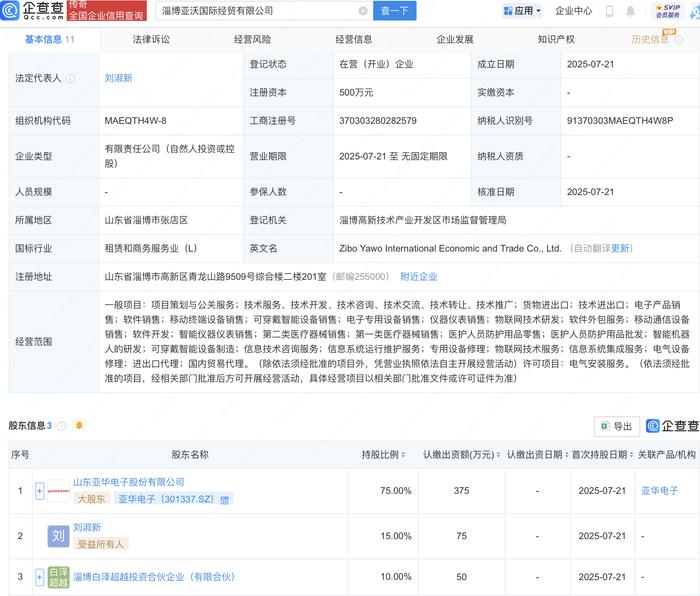Screen dimensions: 700x596
Task: Click the 山东亚华电子 company logo thumbnail
Action: click(x=58, y=491)
